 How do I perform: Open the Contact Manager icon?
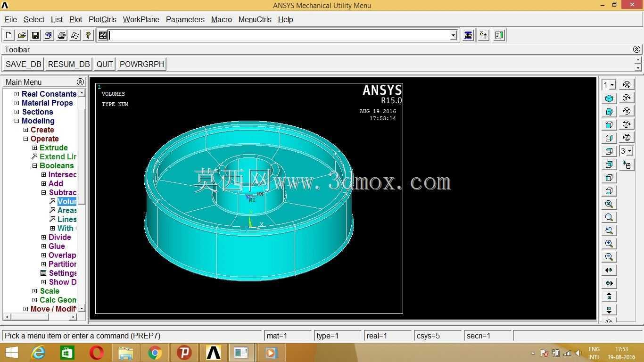(500, 35)
